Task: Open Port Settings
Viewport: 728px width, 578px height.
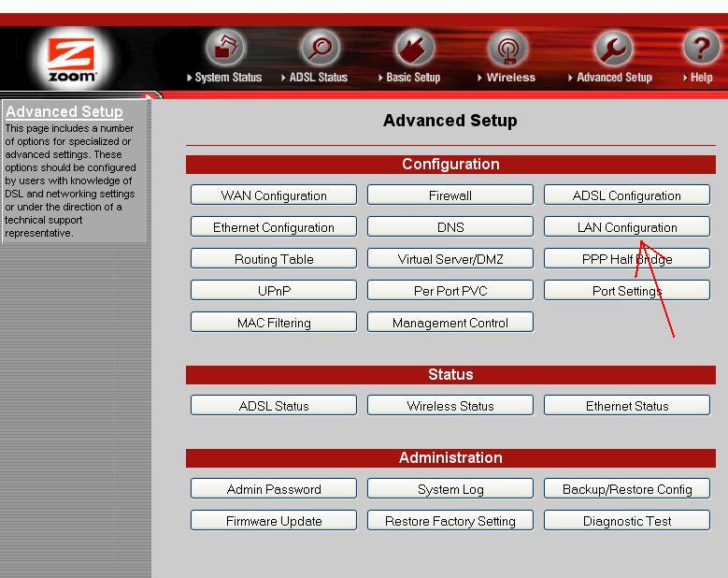Action: [627, 290]
